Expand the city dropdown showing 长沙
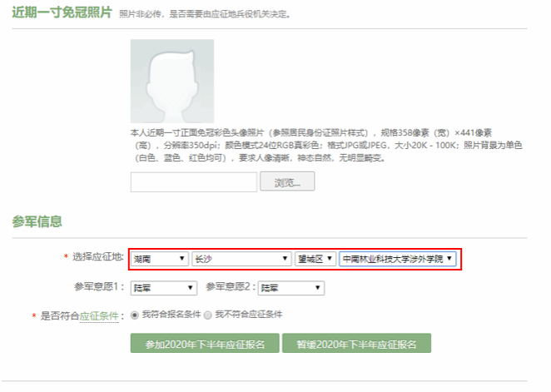The image size is (551, 392). [241, 259]
